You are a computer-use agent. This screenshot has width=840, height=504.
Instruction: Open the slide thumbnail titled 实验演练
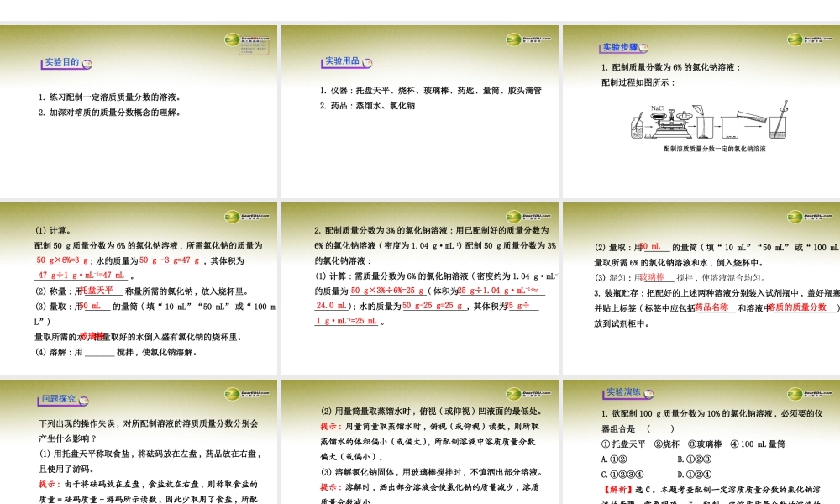[x=701, y=442]
